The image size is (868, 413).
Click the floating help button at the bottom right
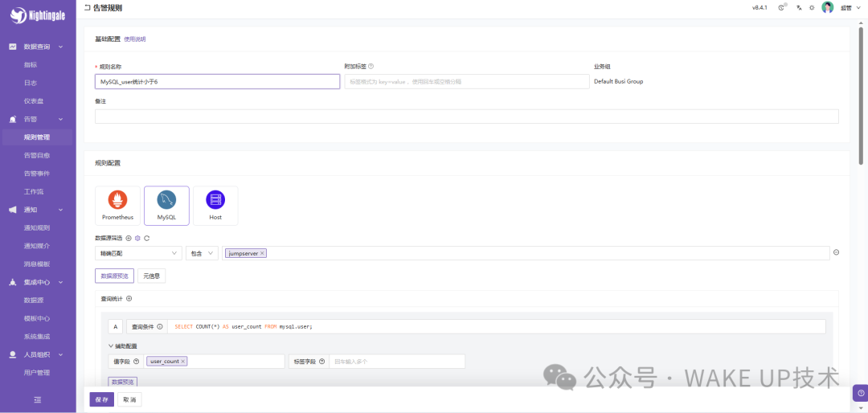click(861, 393)
